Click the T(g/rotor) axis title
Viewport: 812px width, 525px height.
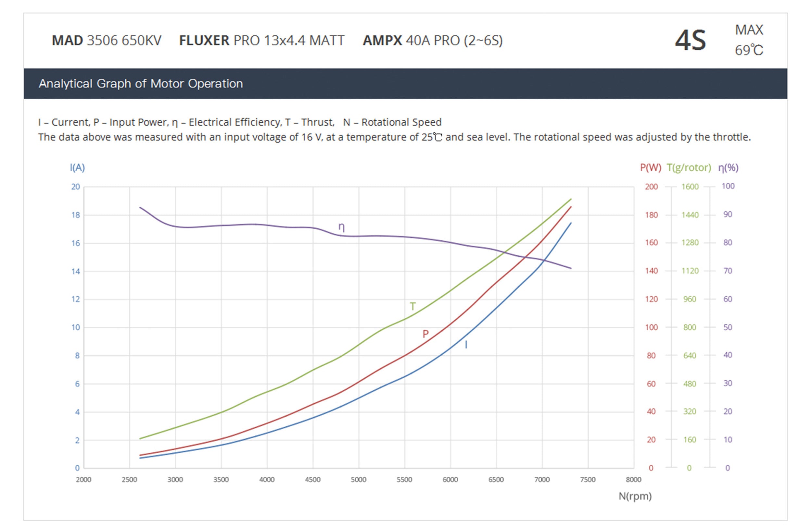click(x=689, y=167)
